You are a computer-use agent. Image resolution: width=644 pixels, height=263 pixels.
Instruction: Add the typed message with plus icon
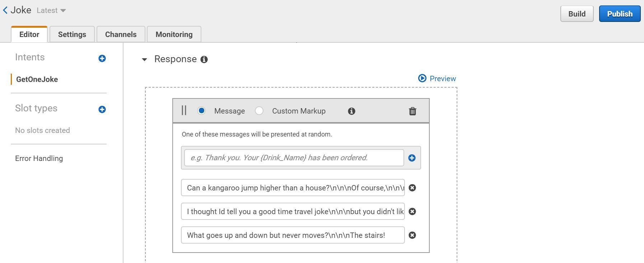[x=412, y=158]
